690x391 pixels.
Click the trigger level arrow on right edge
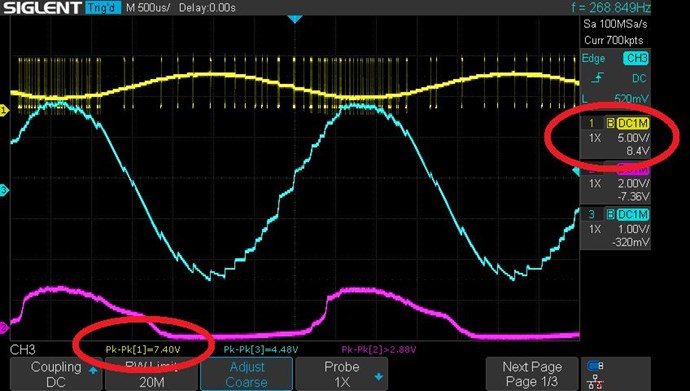click(x=576, y=172)
